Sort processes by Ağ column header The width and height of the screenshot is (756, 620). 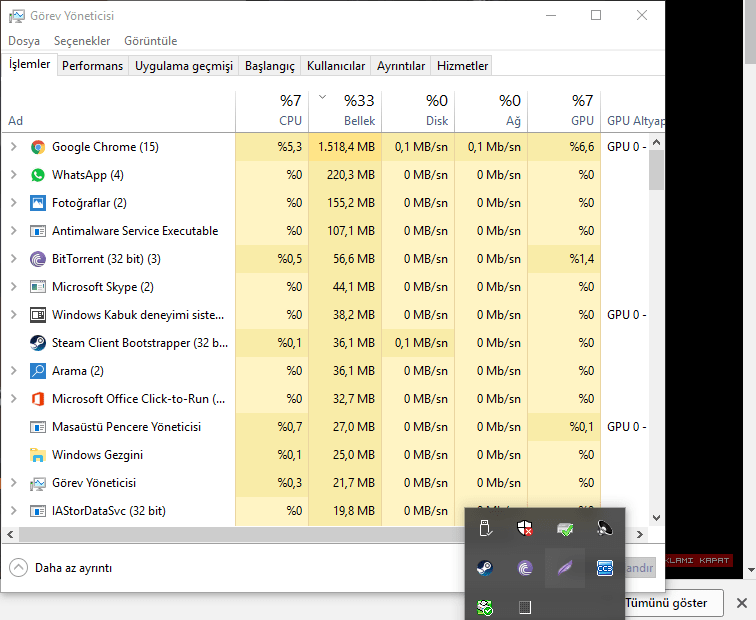(x=491, y=111)
